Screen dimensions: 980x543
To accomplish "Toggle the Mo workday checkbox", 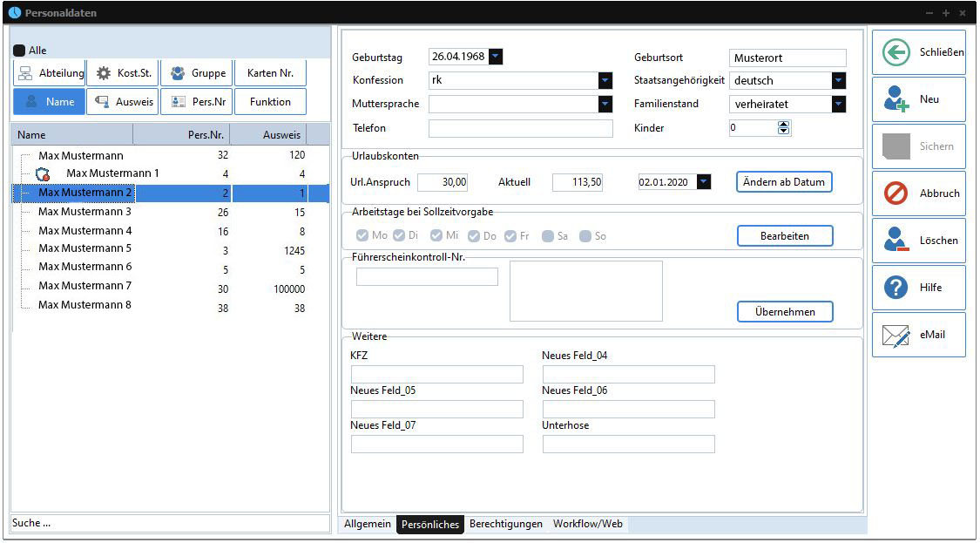I will (362, 236).
